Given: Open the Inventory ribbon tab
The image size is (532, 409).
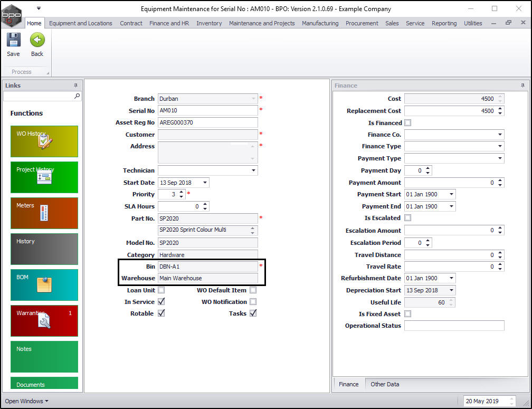Looking at the screenshot, I should click(x=209, y=23).
